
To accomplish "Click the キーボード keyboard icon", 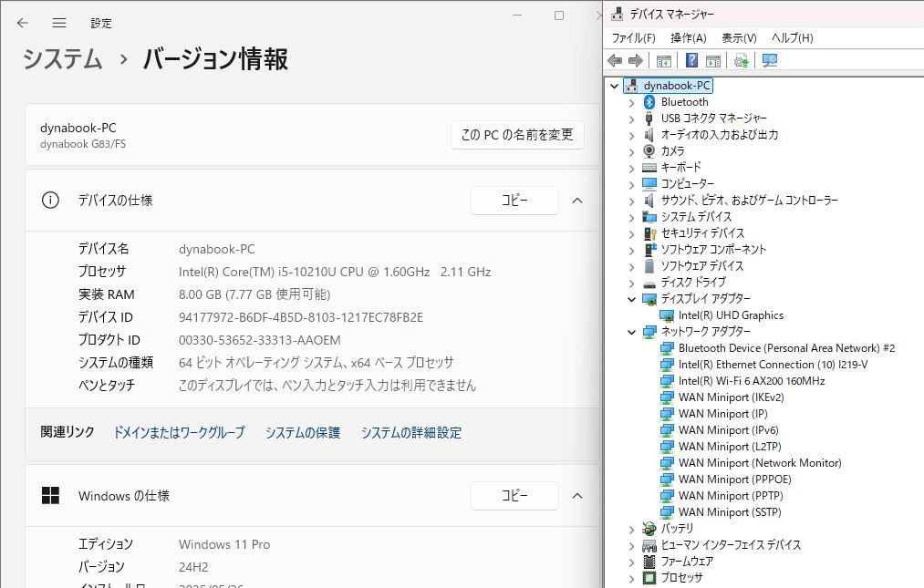I will pos(649,168).
